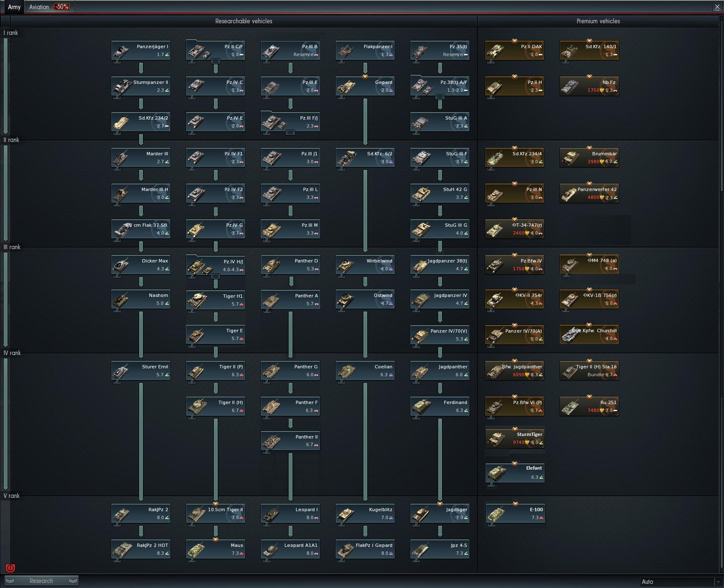
Task: Select the Jagdtiger vehicle card
Action: point(440,513)
